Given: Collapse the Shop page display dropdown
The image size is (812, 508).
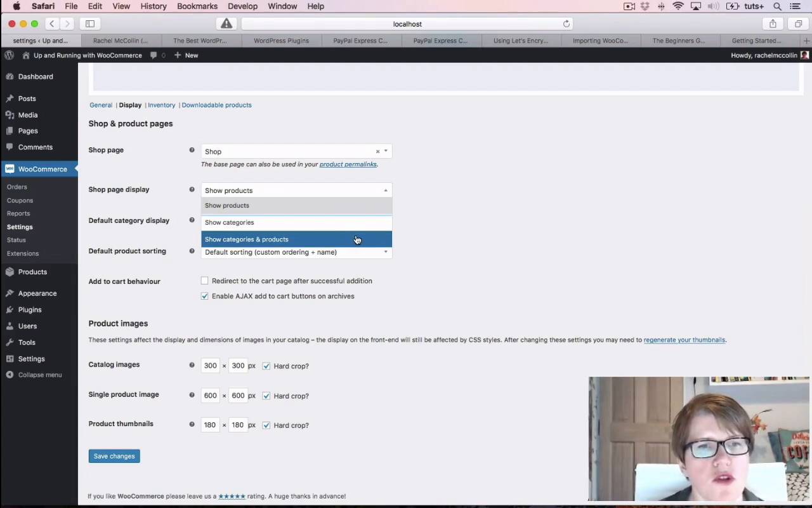Looking at the screenshot, I should click(x=296, y=190).
